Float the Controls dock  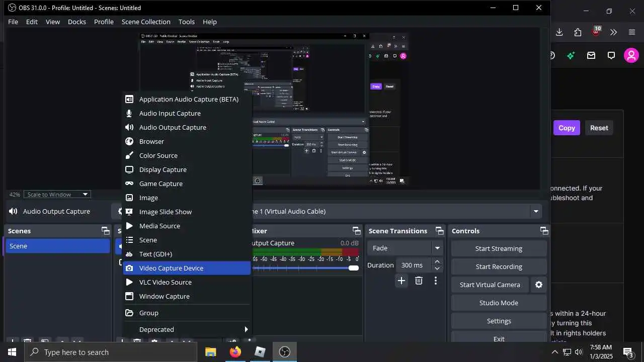[x=544, y=231]
